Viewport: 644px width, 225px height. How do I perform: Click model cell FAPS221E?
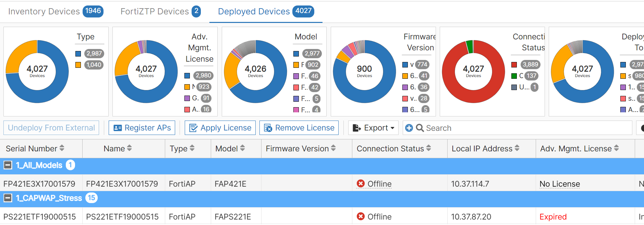(233, 217)
